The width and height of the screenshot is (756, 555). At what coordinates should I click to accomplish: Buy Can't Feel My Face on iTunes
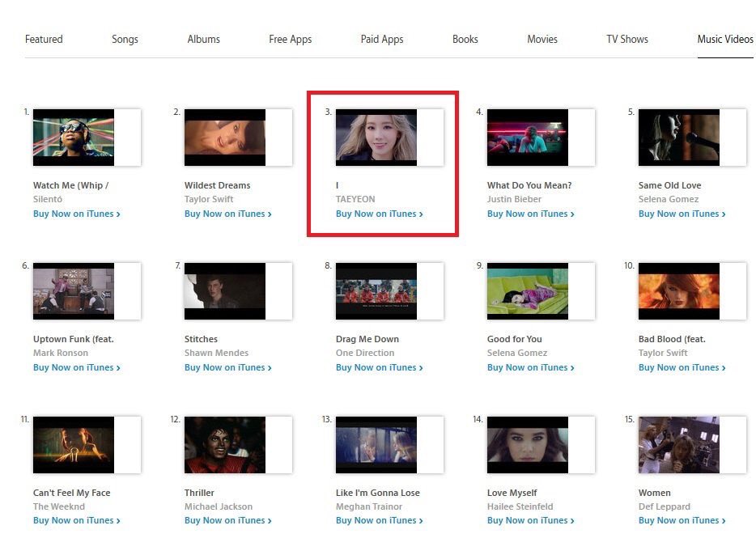tap(77, 520)
